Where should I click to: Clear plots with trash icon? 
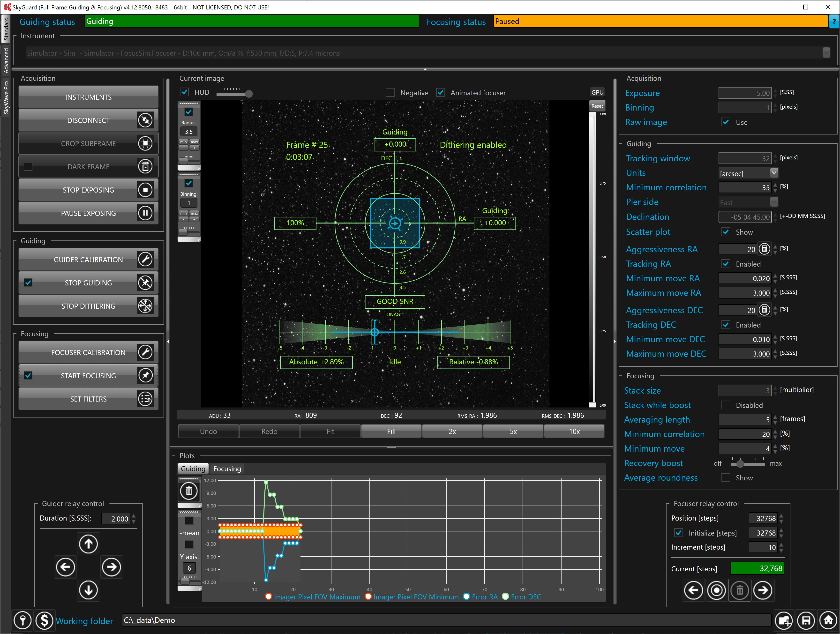pyautogui.click(x=189, y=491)
